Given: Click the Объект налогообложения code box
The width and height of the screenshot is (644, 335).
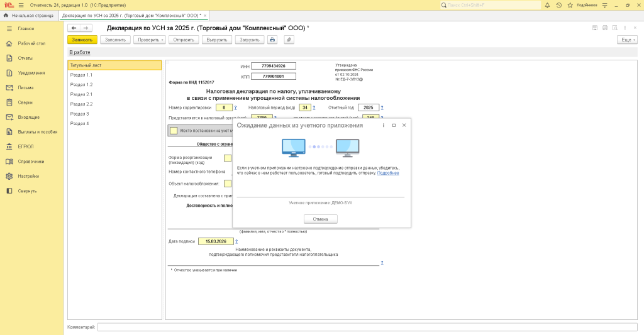Looking at the screenshot, I should pyautogui.click(x=228, y=184).
